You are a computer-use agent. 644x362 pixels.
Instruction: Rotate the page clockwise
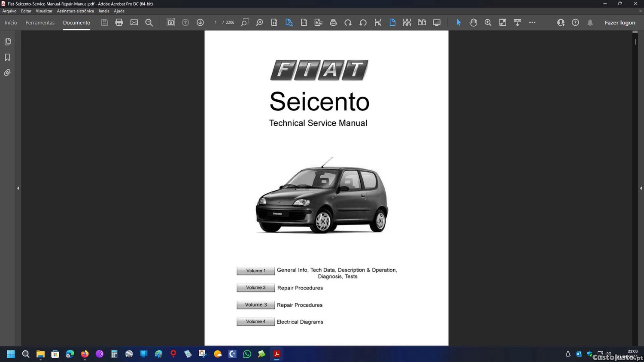point(348,22)
